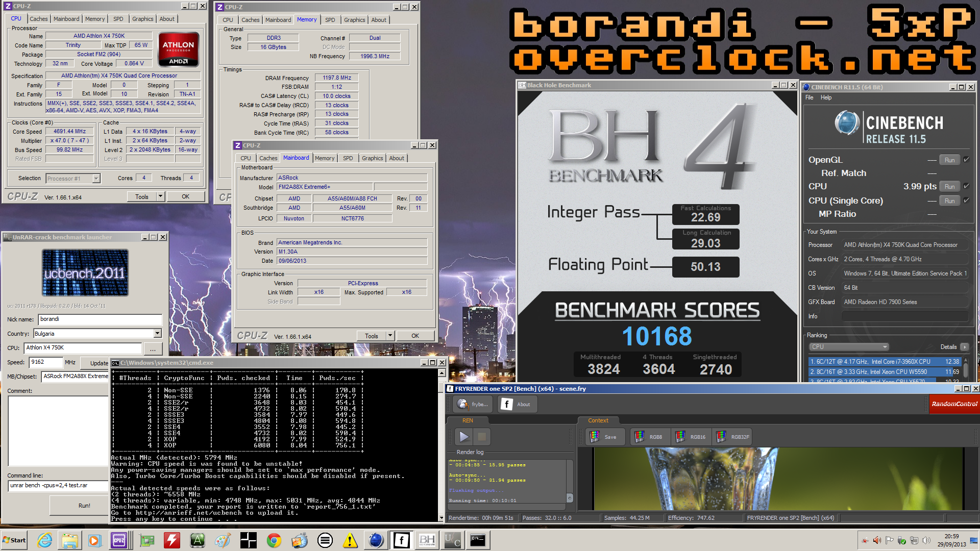The width and height of the screenshot is (980, 551).
Task: Click the Speed MHz field in ucbench
Action: 46,362
